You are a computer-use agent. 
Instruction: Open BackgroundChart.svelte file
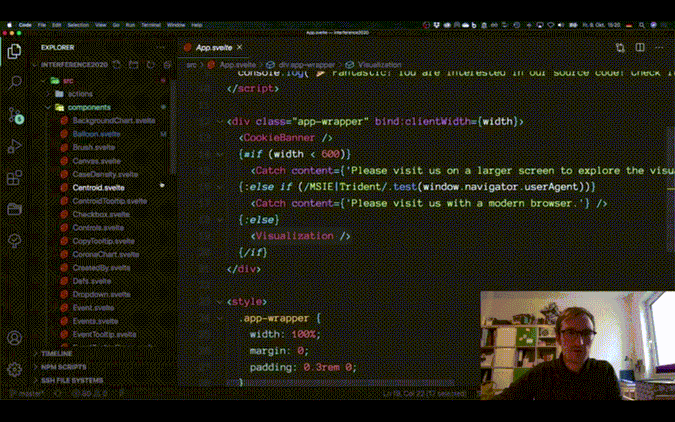[x=114, y=121]
